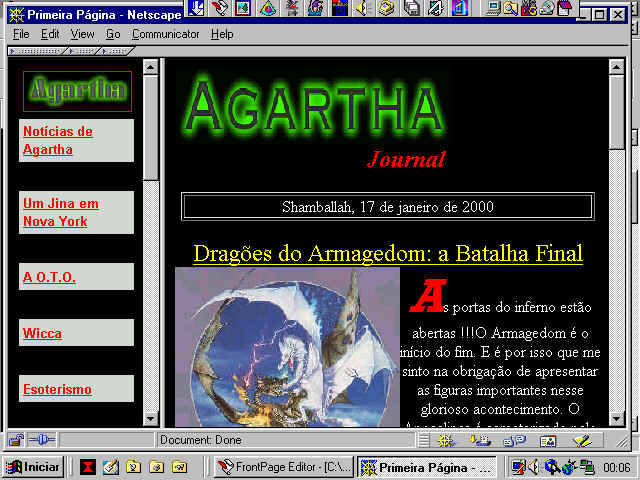Click the sidebar frame scroll-up arrow

(x=151, y=67)
